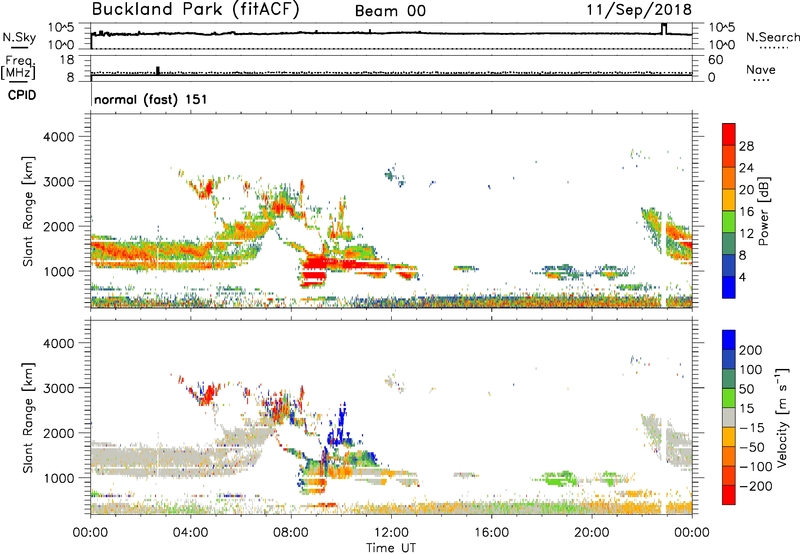This screenshot has height=554, width=800.
Task: Click the Slant Range label of power panel
Action: (28, 211)
